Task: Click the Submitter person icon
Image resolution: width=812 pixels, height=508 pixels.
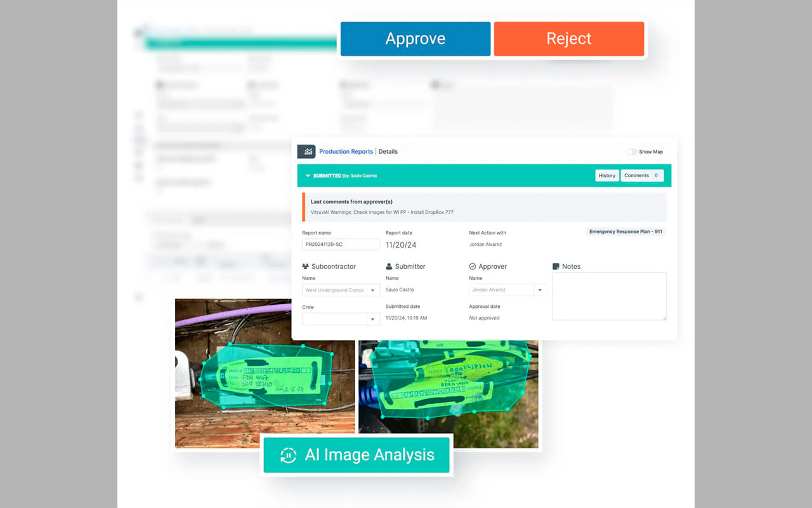Action: 389,267
